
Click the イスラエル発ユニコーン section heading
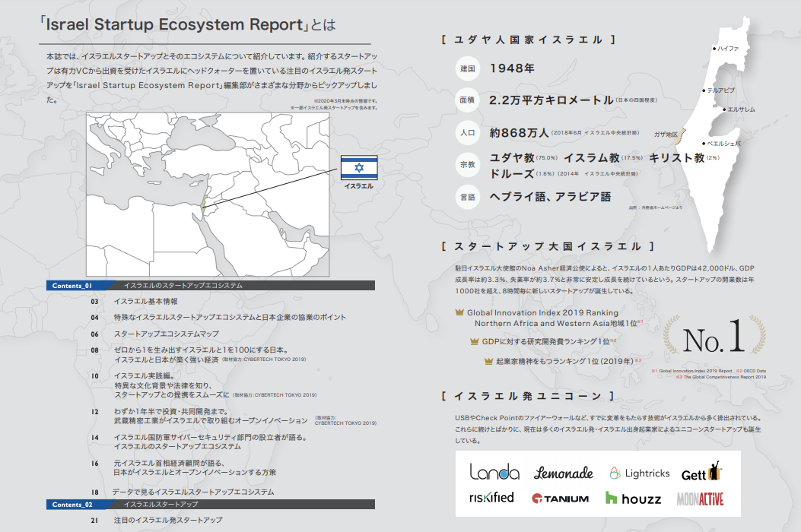(528, 396)
